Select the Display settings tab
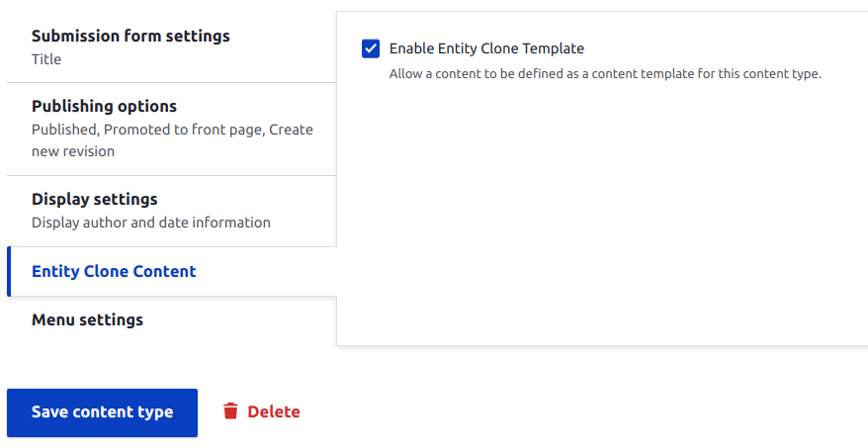868x448 pixels. pos(94,200)
